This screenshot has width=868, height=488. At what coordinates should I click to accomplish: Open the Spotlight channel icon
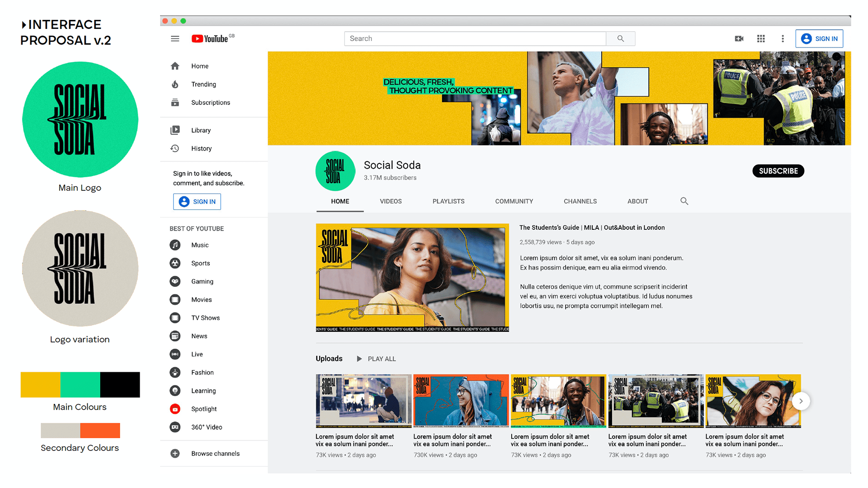coord(175,409)
